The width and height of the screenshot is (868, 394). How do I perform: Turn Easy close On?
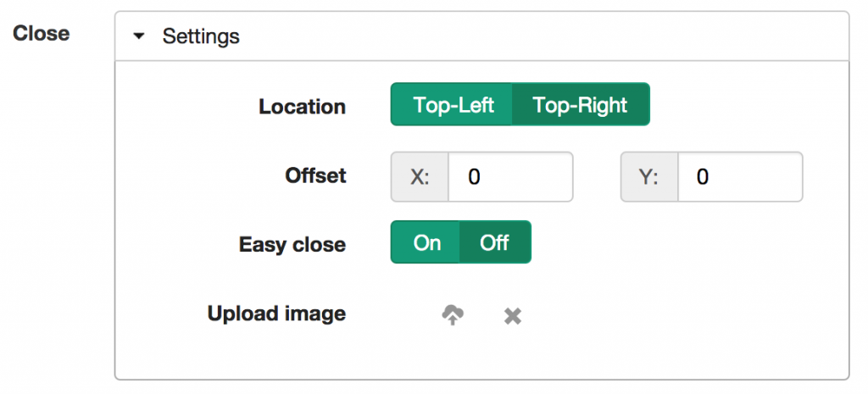(x=426, y=242)
